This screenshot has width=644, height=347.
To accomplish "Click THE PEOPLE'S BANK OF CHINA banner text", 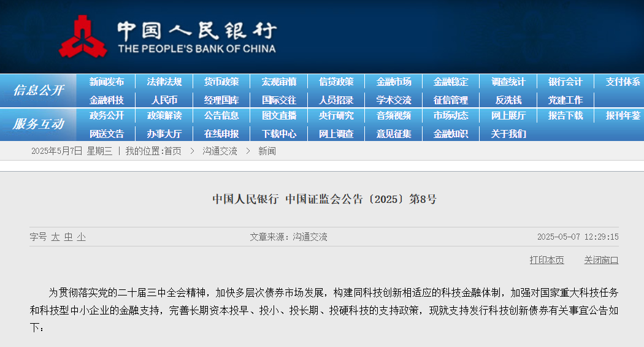I will (x=197, y=49).
